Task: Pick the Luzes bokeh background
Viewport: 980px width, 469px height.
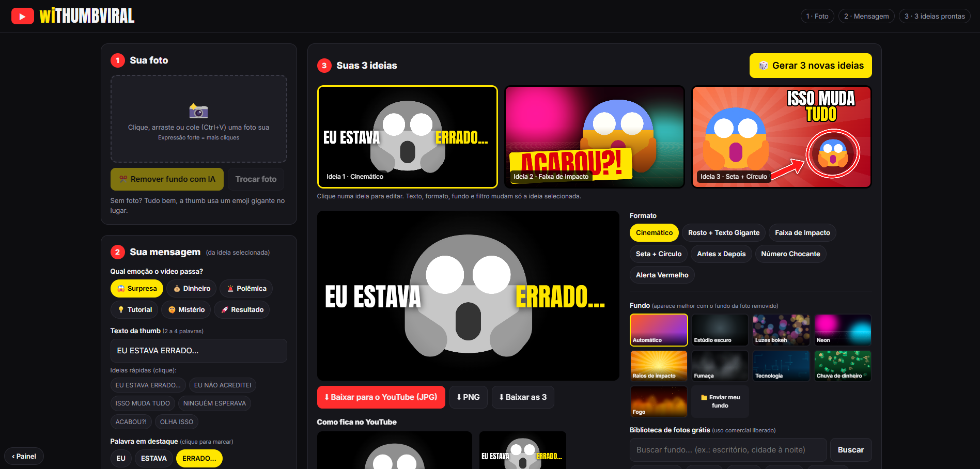Action: 781,330
